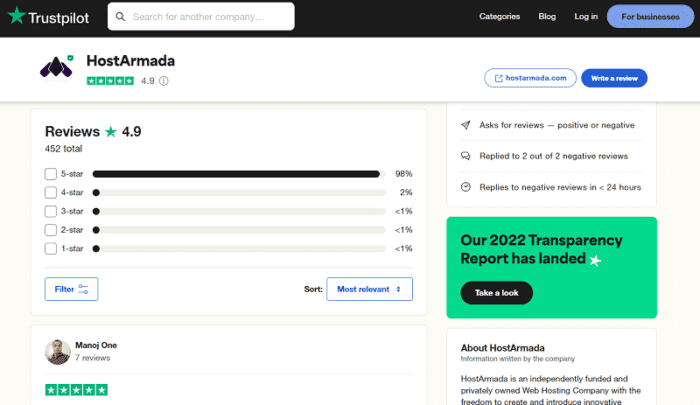Click the 452 total text
The image size is (700, 405).
tap(63, 149)
